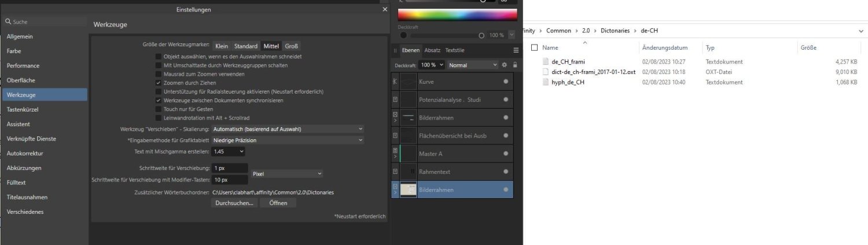Viewport: 868px width, 245px height.
Task: Toggle 'Touch nur für Gesten' checkbox
Action: click(x=159, y=109)
